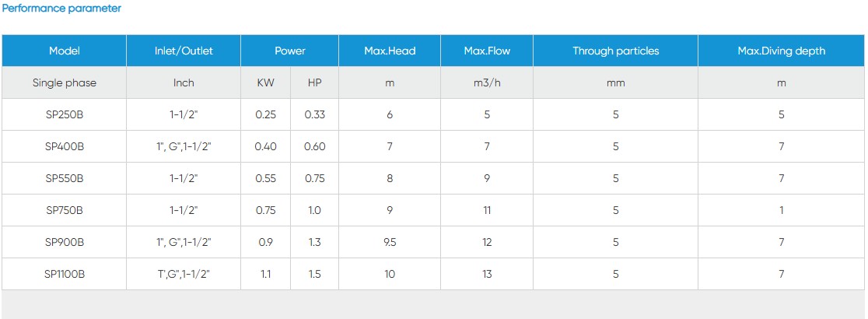Click the Performance parameter heading
868x319 pixels.
click(61, 9)
